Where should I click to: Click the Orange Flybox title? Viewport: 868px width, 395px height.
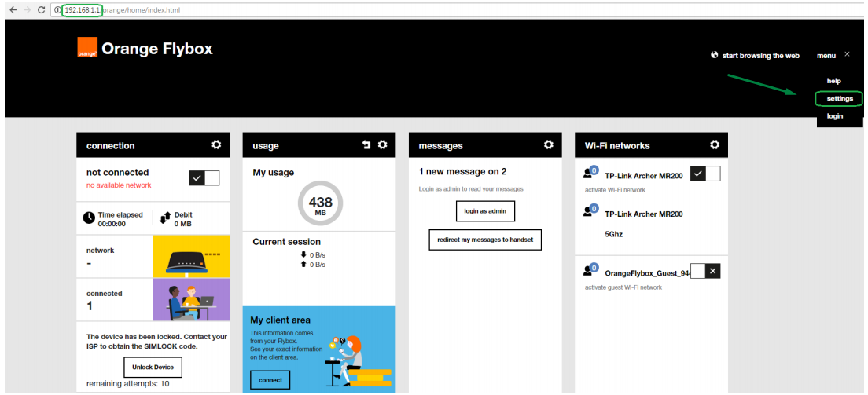point(157,49)
